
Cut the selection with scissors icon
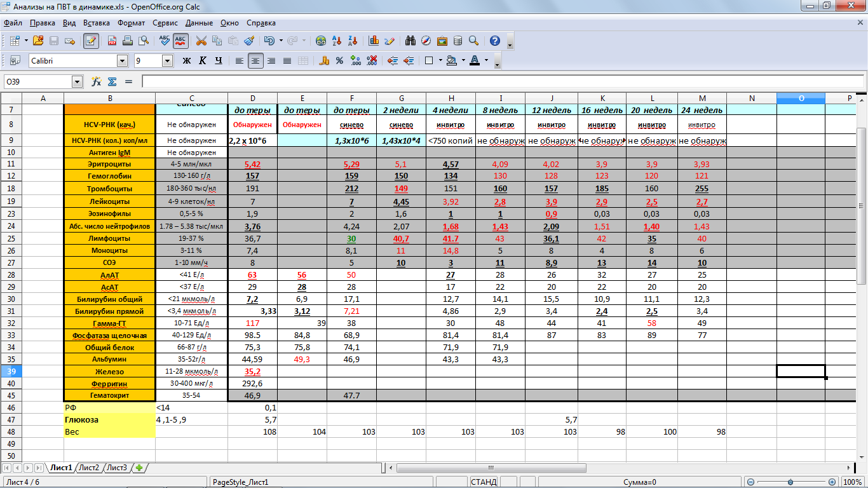[201, 41]
